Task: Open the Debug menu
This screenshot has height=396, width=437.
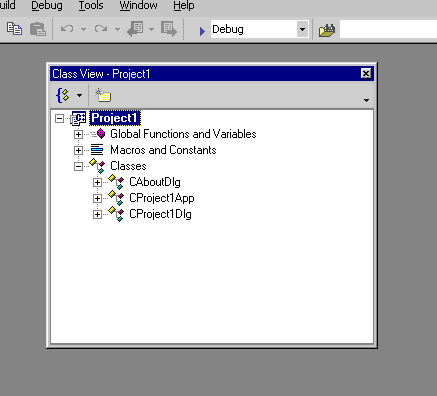Action: pos(47,6)
